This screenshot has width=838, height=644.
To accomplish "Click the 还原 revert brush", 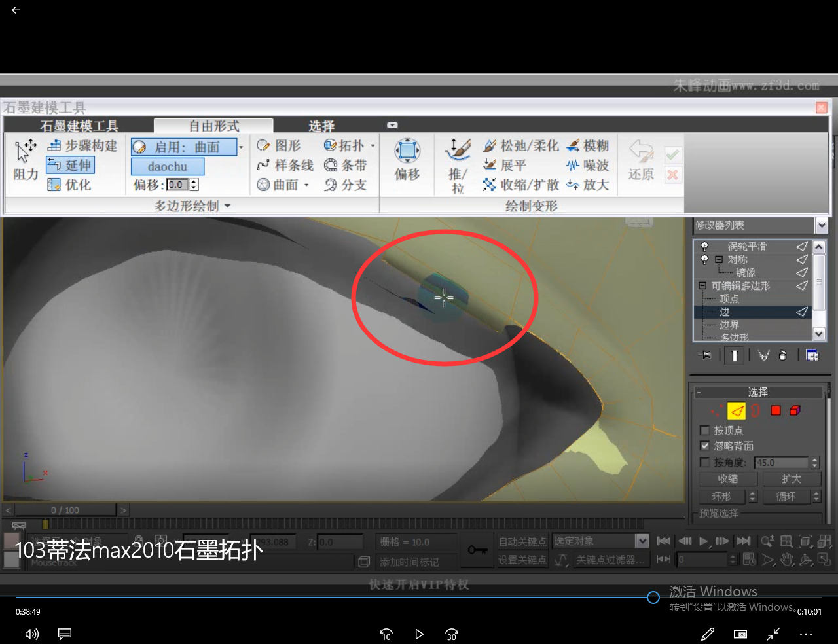I will tap(641, 160).
